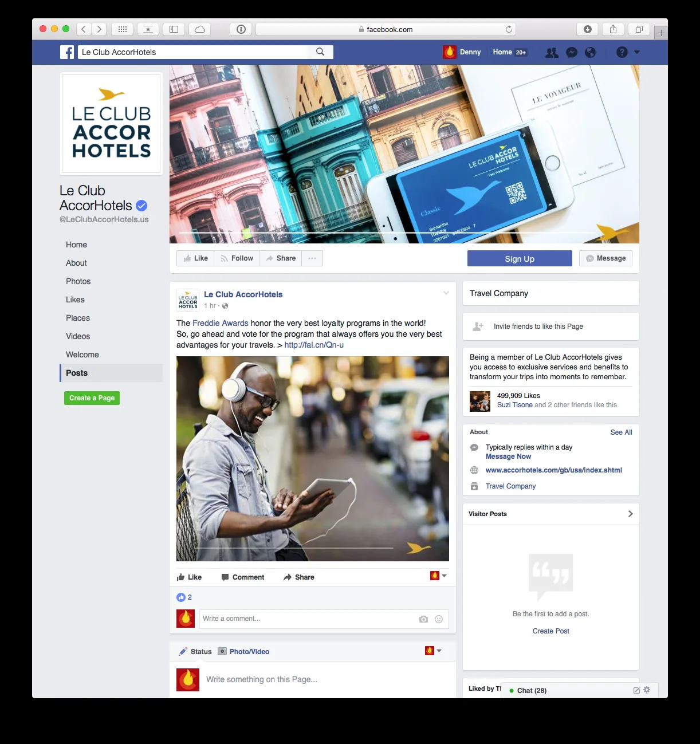Image resolution: width=700 pixels, height=744 pixels.
Task: Click the Like button under cover photo
Action: [195, 258]
